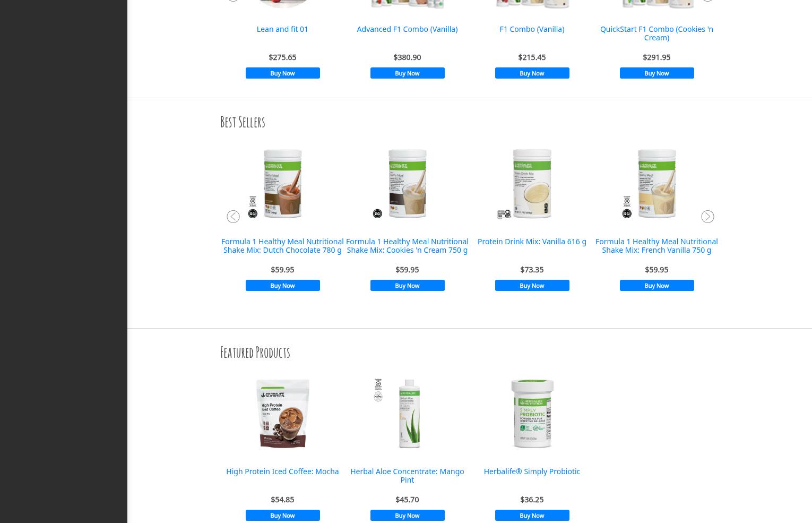Open the Herbal Aloe Concentrate Mango image

(407, 414)
